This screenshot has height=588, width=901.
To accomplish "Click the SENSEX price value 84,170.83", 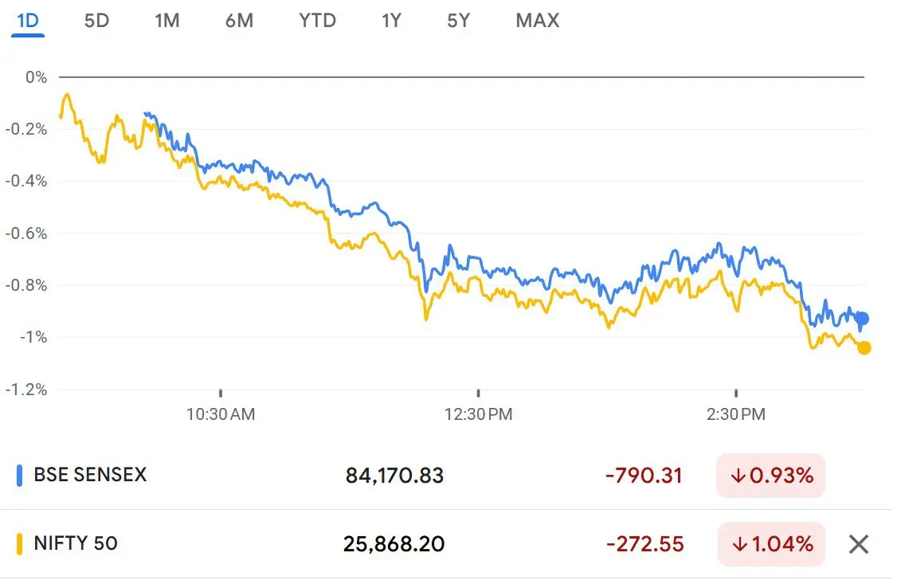I will (x=396, y=475).
